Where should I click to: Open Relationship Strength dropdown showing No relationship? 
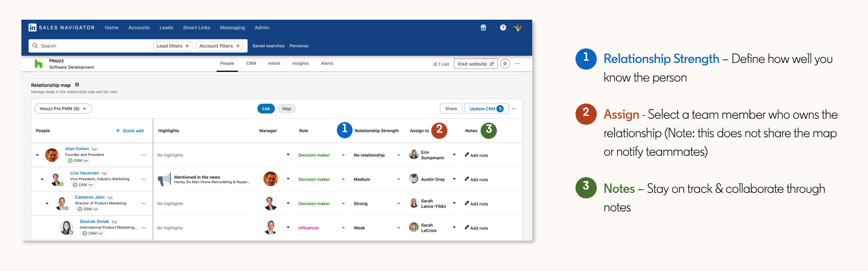click(x=377, y=155)
